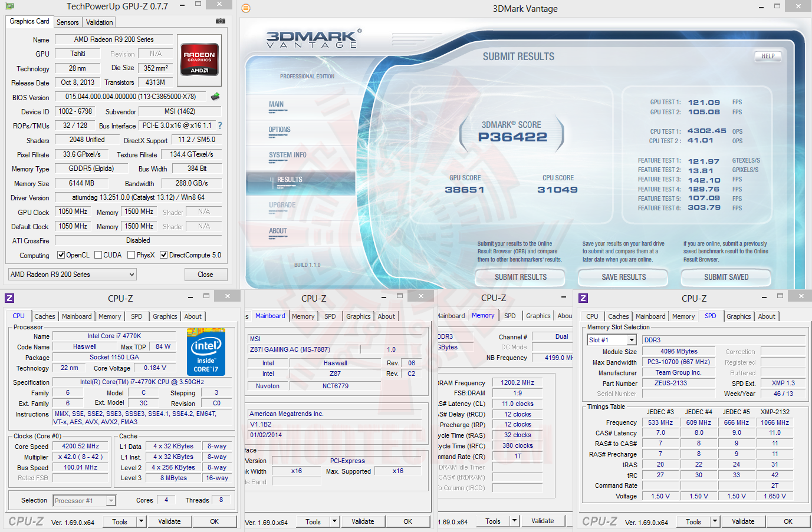Open the Processor #1 selection dropdown
The width and height of the screenshot is (812, 532).
[84, 501]
